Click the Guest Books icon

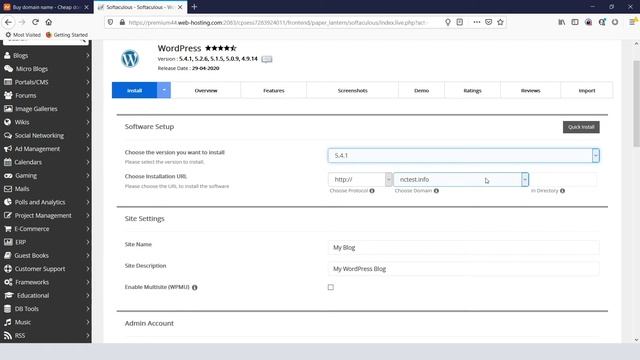[x=7, y=256]
